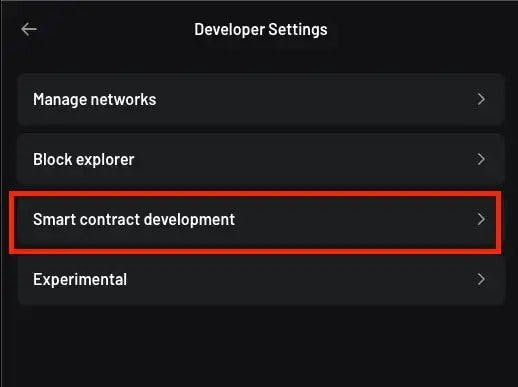
Task: Open the Manage networks settings row
Action: [x=261, y=99]
